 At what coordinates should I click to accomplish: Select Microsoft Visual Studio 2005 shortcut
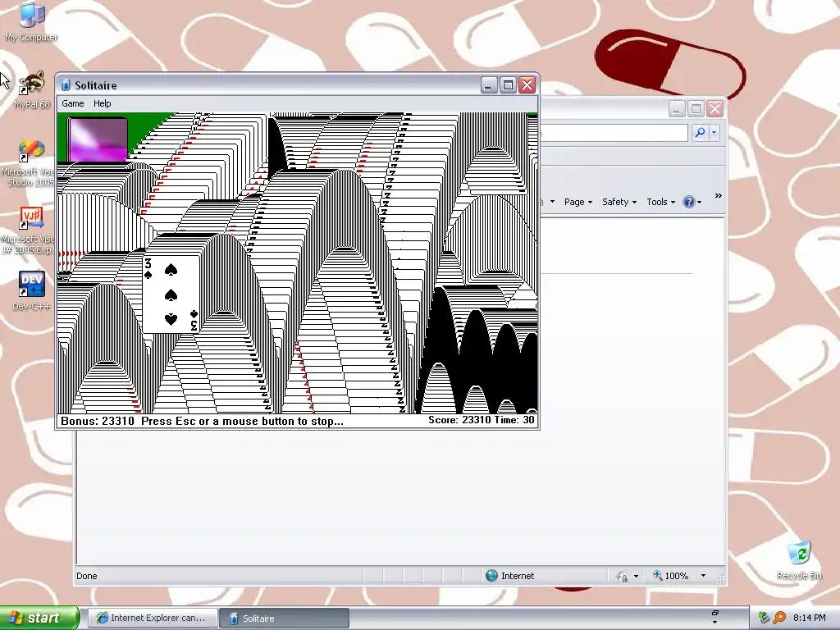[30, 163]
